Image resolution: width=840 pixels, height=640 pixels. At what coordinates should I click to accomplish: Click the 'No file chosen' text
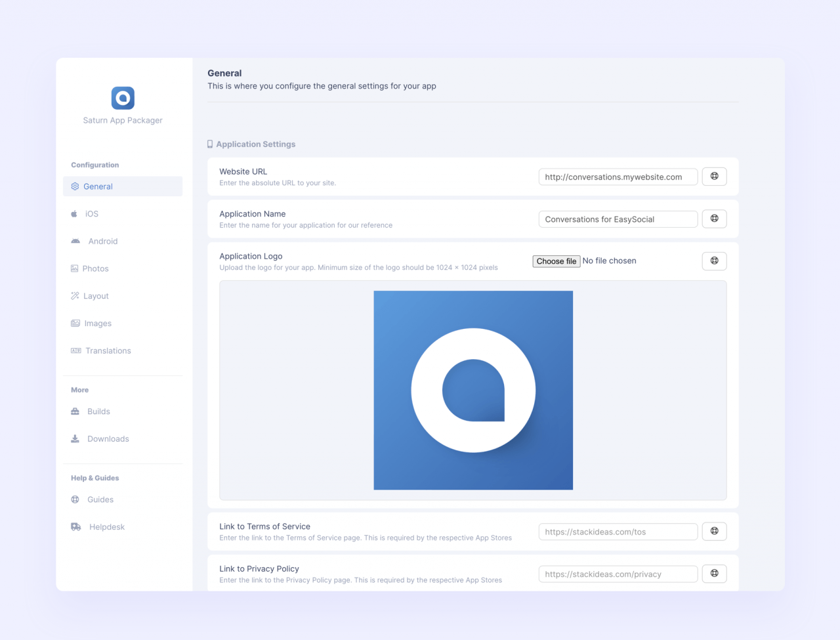[x=610, y=261]
